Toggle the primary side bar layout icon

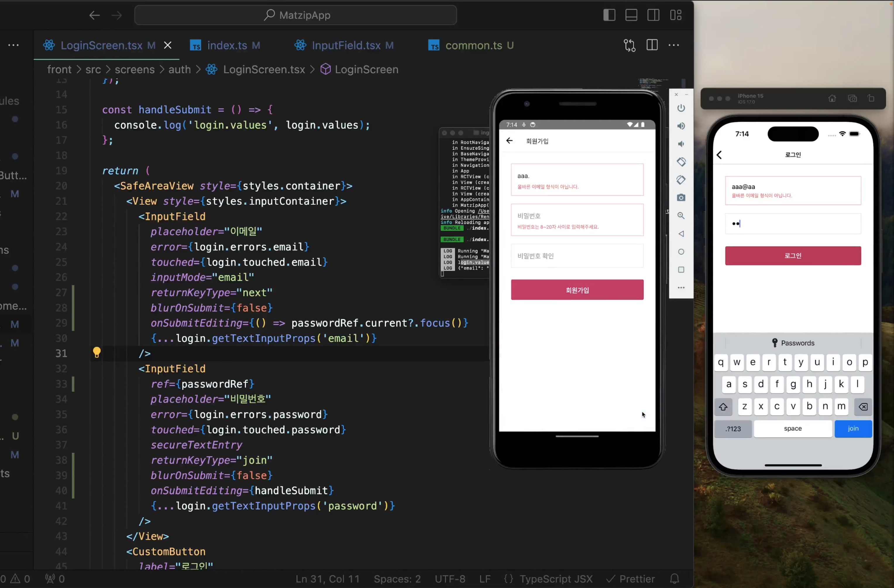point(609,15)
